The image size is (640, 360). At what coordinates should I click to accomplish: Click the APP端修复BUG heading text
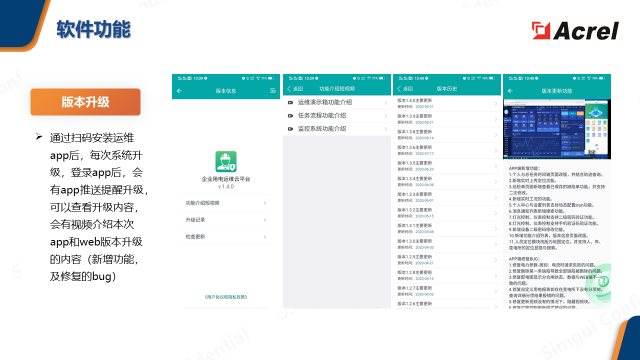524,259
